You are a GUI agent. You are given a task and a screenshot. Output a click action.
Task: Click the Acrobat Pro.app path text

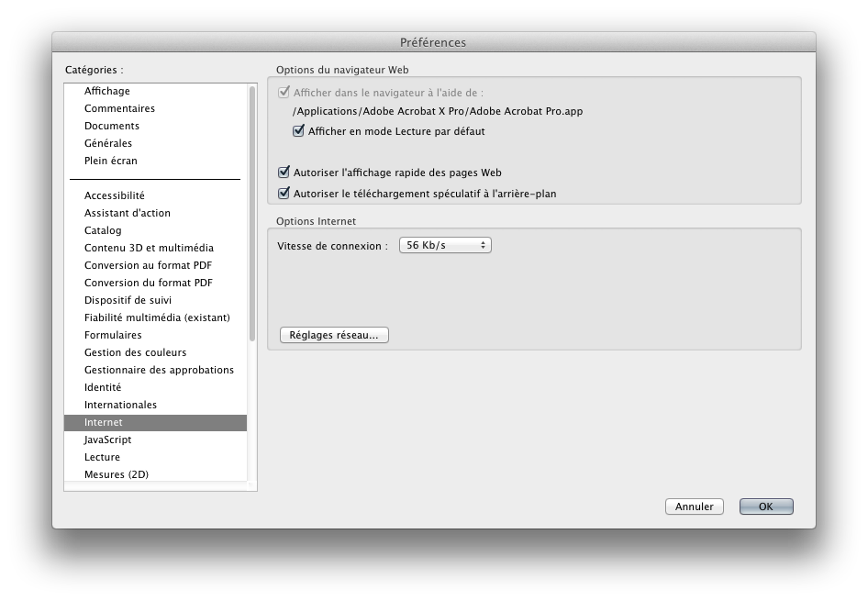pyautogui.click(x=438, y=111)
